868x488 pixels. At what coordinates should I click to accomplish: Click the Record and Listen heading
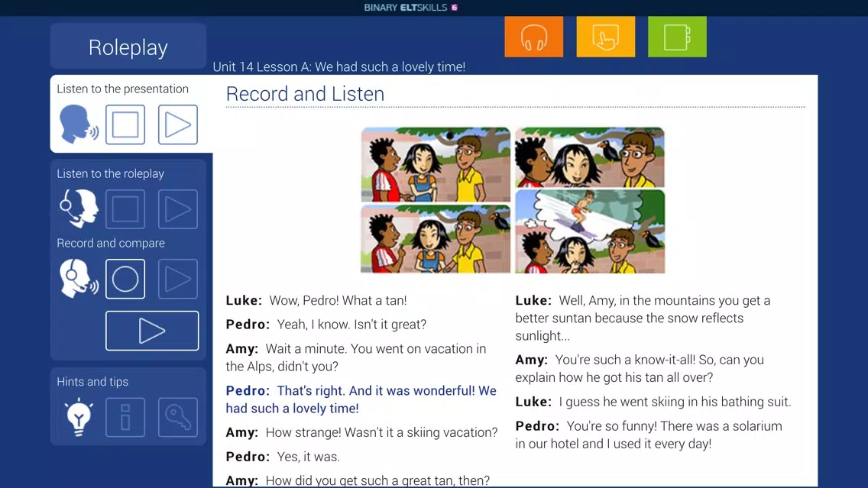point(305,93)
